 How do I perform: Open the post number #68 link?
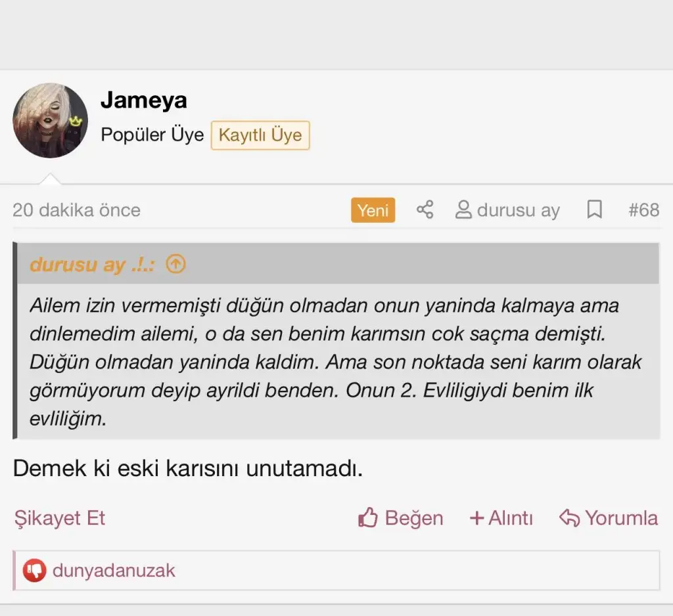[x=643, y=210]
